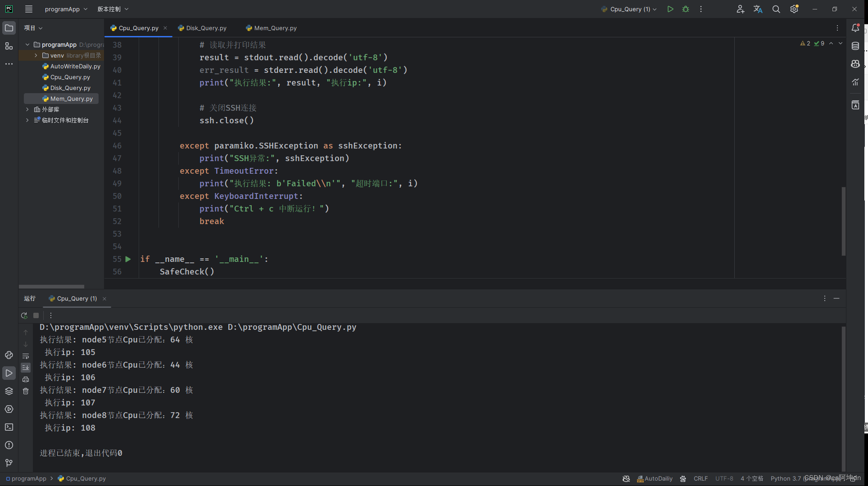Viewport: 868px width, 486px height.
Task: Expand the venv folder
Action: [36, 55]
